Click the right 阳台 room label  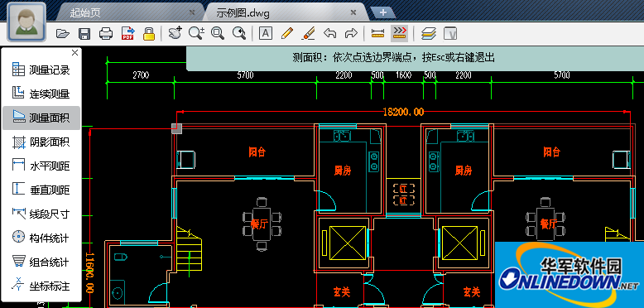click(x=551, y=152)
